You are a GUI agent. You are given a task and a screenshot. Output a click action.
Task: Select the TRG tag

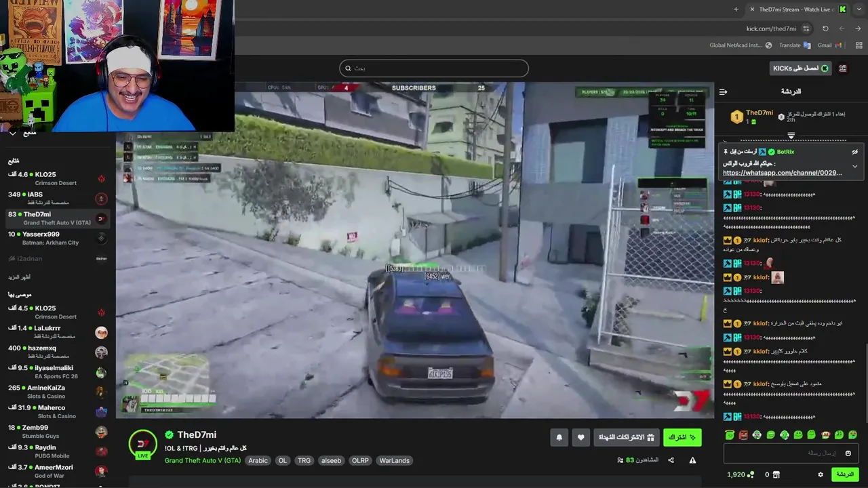point(304,461)
